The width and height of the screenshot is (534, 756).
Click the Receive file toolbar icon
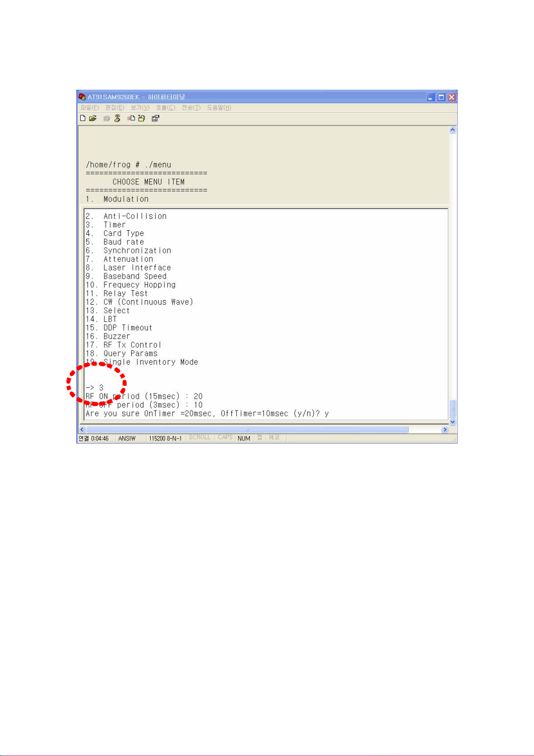[x=142, y=118]
